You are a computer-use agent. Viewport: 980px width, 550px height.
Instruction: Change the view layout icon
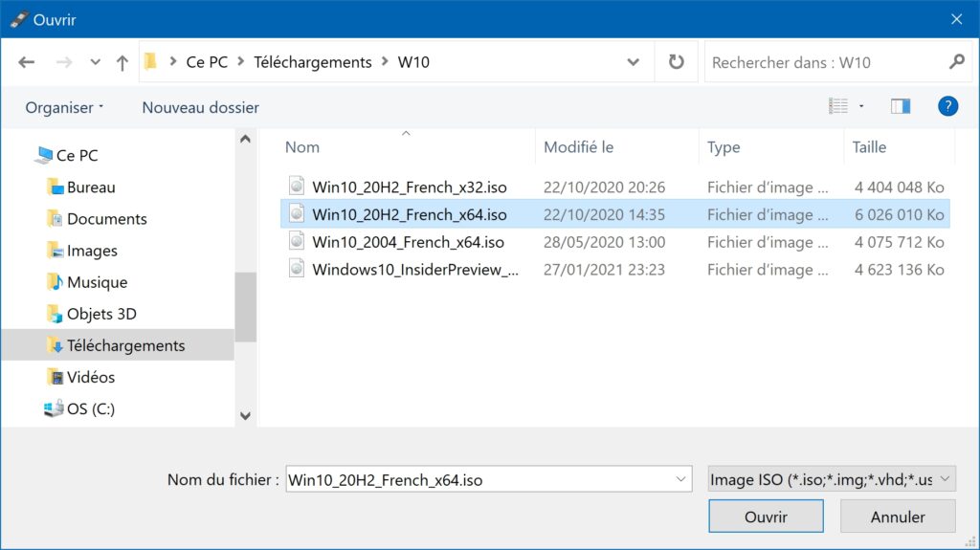pos(838,106)
